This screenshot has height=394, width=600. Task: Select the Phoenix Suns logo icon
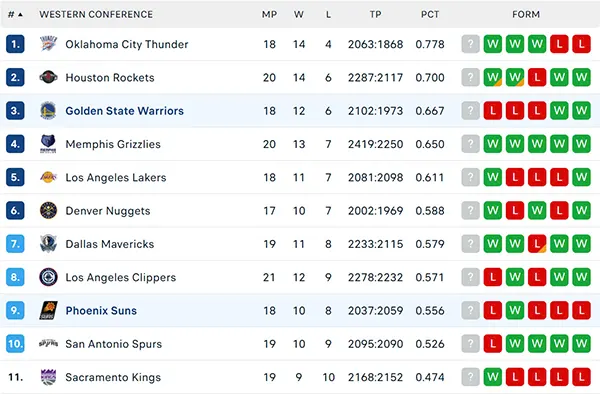pos(48,310)
